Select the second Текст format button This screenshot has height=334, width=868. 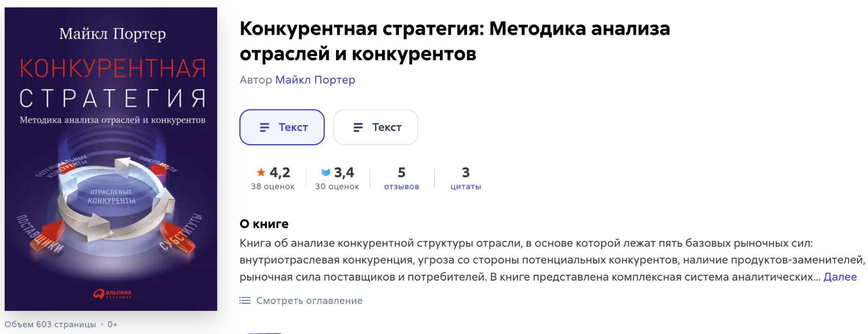point(376,127)
